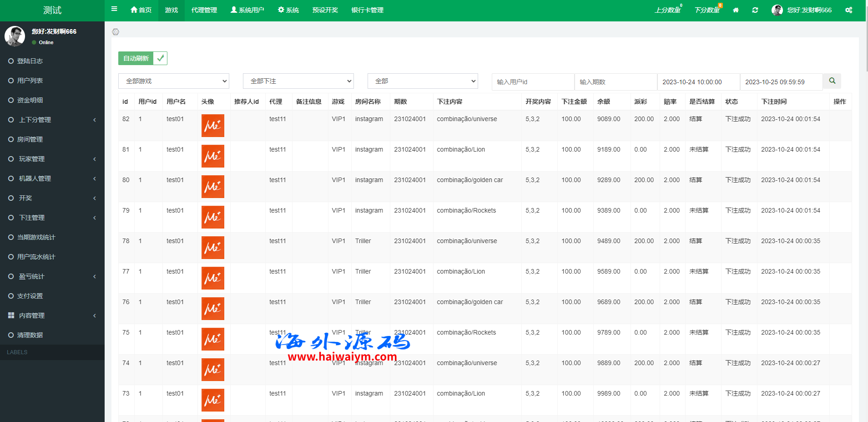Open 登陆日志 in the sidebar
This screenshot has height=422, width=868.
click(30, 61)
